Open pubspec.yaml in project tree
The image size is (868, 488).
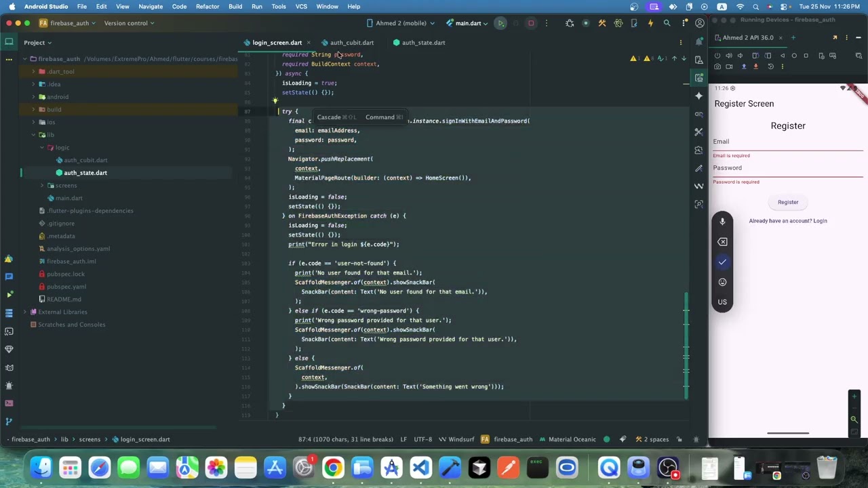click(66, 287)
